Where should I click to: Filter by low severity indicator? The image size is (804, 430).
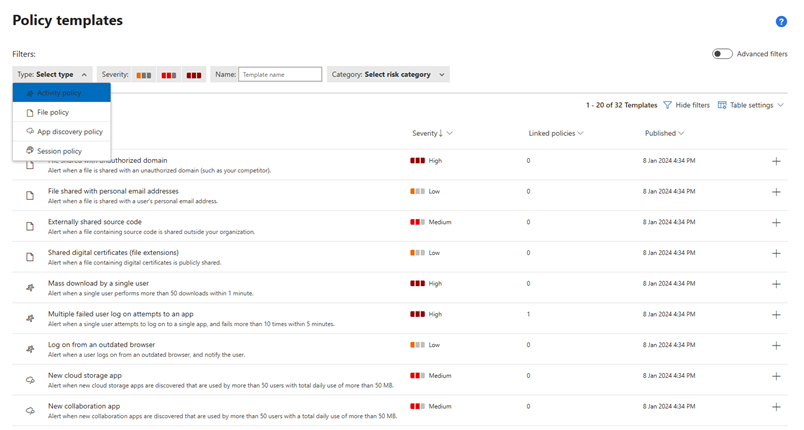pyautogui.click(x=144, y=75)
